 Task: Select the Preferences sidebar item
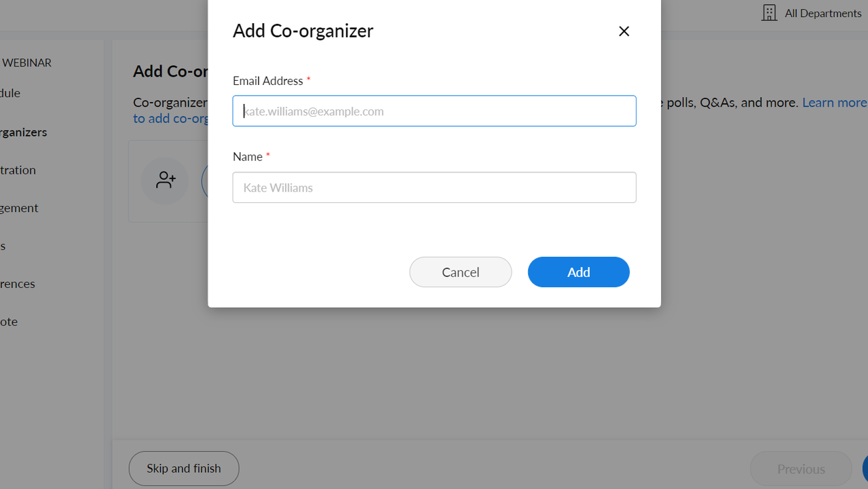pos(18,283)
